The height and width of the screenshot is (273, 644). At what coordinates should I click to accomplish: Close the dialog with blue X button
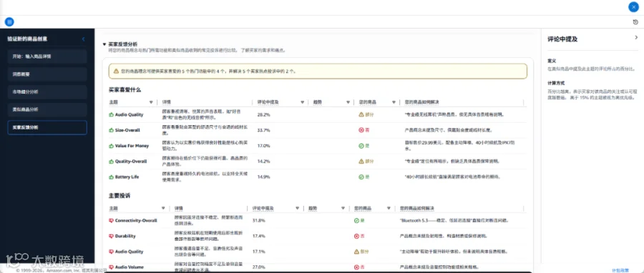tap(633, 7)
